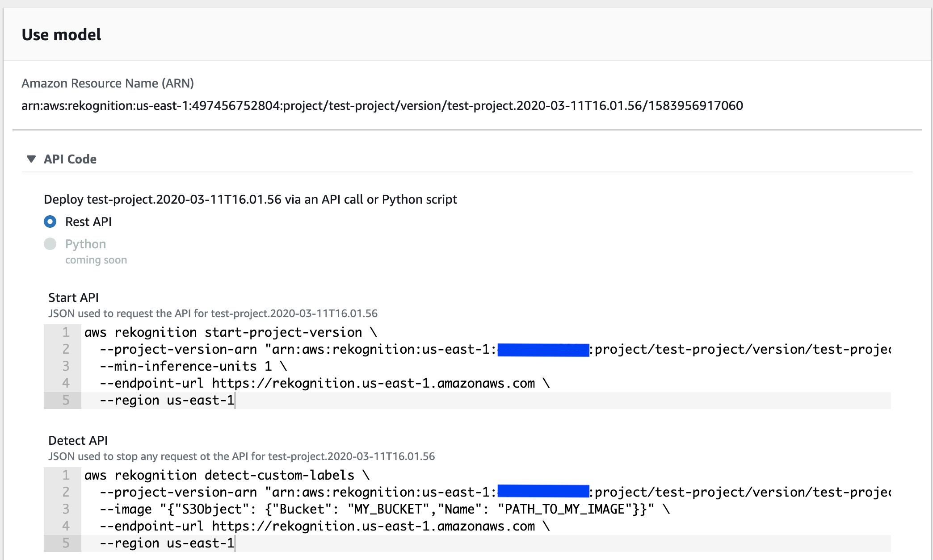Click the S3Object image parameter line

384,509
